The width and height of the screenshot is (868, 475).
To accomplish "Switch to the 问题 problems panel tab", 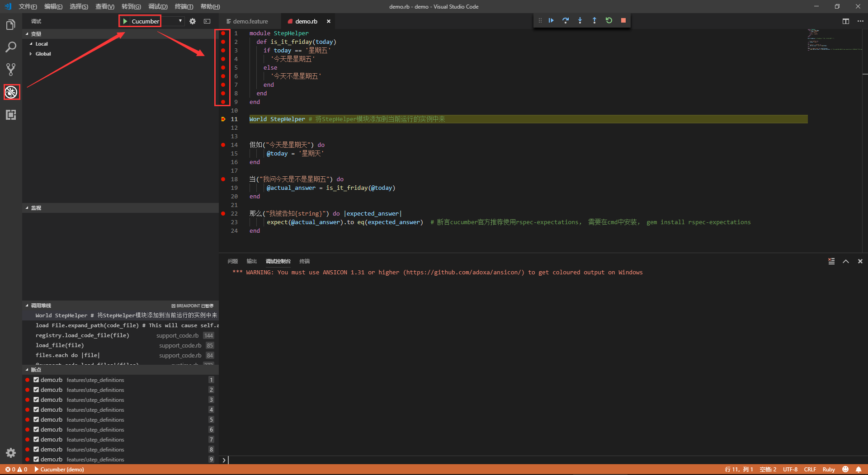I will tap(233, 261).
